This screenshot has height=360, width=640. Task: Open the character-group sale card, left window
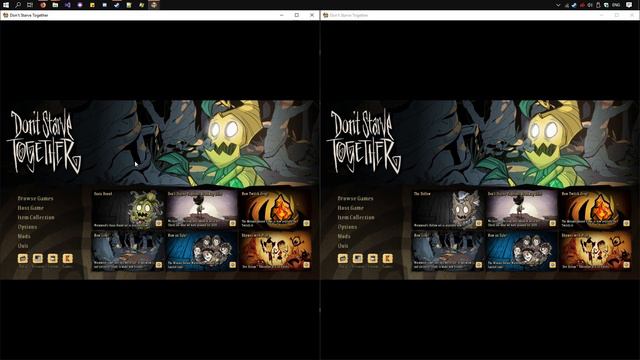[x=202, y=251]
